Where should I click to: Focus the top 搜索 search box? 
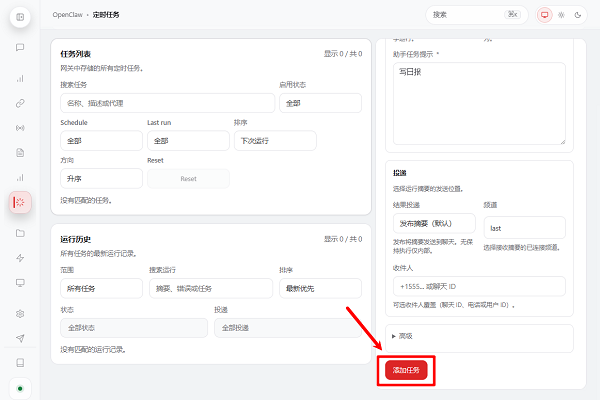coord(476,15)
